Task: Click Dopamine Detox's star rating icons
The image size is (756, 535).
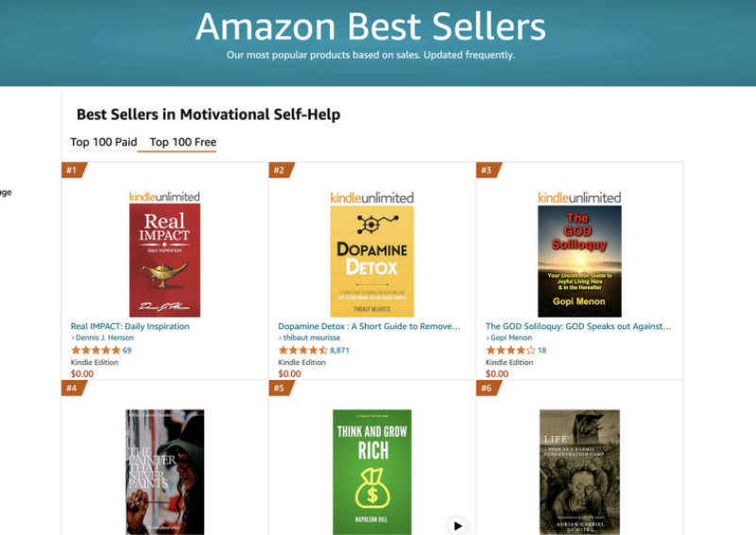Action: coord(302,351)
